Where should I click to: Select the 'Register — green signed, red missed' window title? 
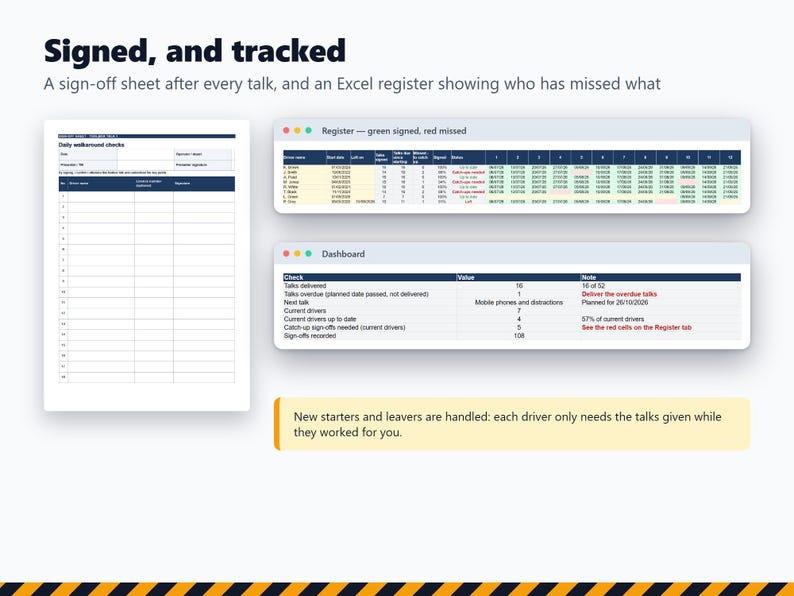(394, 131)
